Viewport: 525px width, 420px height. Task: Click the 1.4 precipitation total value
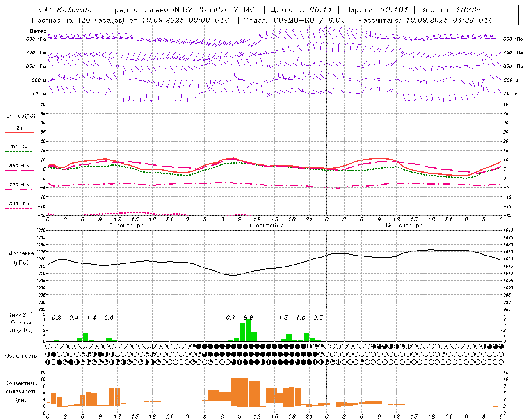[x=91, y=318]
